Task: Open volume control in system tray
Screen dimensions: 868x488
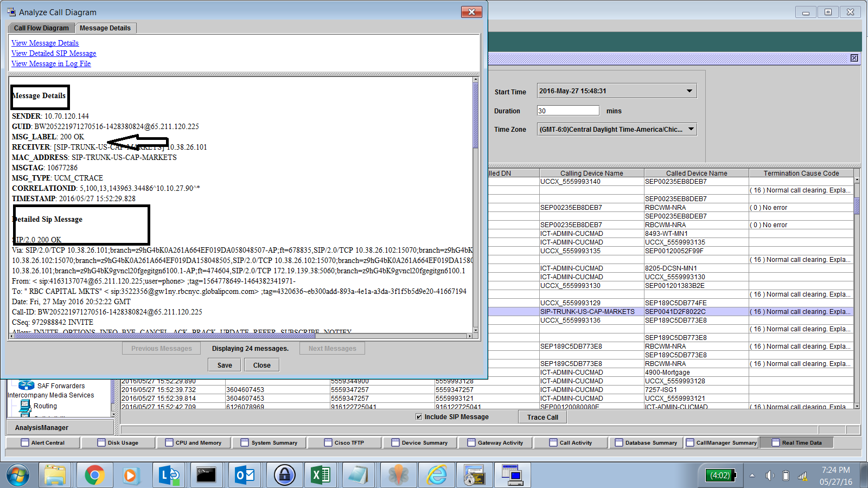Action: [769, 476]
